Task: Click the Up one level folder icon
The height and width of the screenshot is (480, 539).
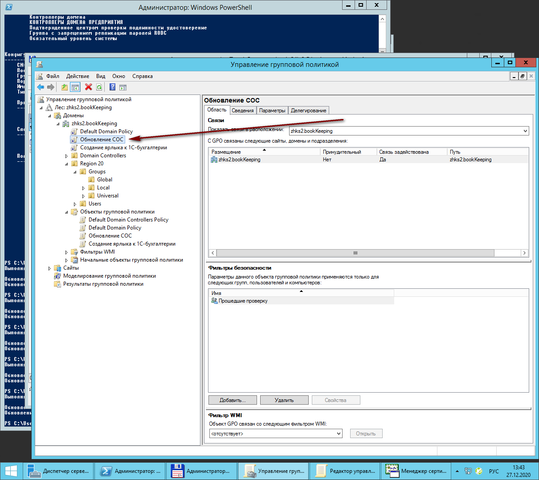Action: [64, 87]
